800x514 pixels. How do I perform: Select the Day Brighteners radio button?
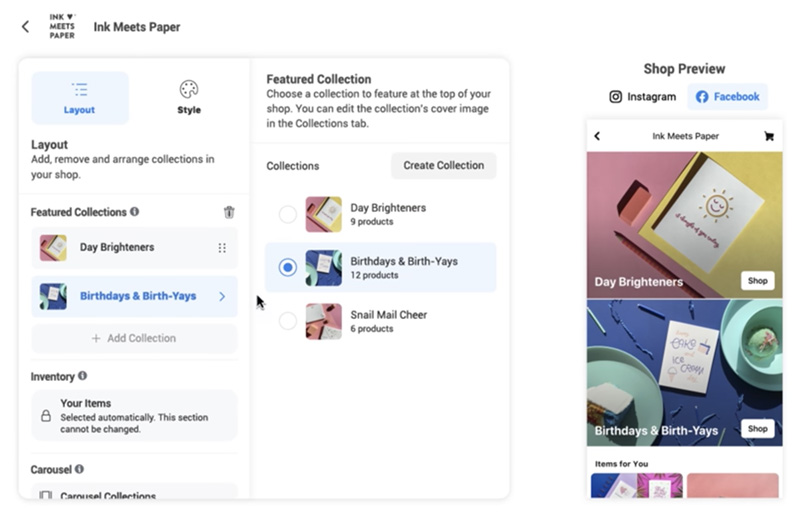click(x=288, y=214)
